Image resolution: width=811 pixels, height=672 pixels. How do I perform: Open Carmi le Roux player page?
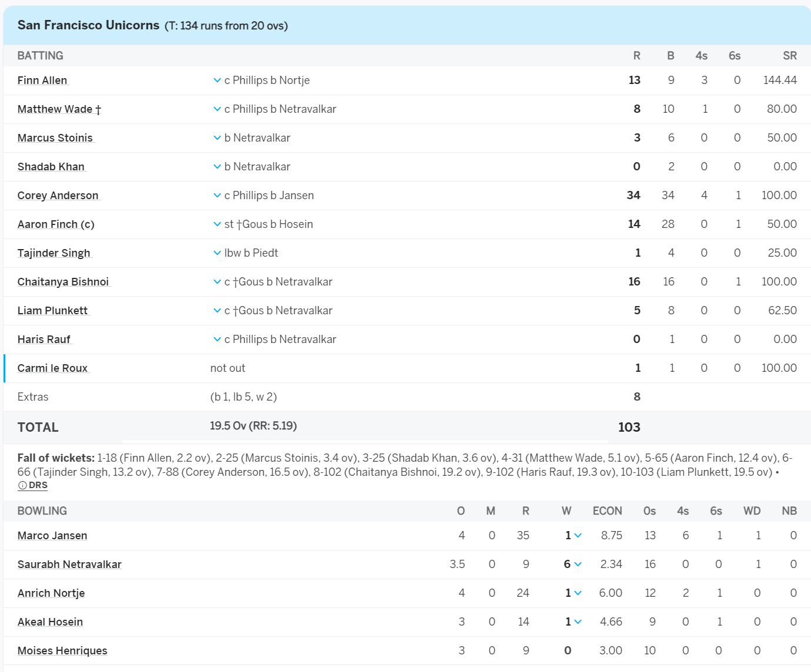click(x=53, y=368)
